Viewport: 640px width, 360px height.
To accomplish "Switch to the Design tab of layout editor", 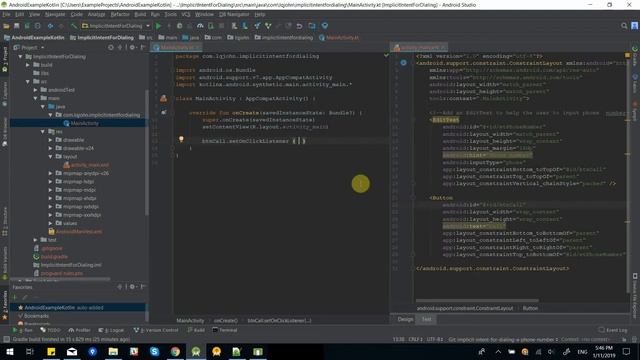I will point(405,319).
